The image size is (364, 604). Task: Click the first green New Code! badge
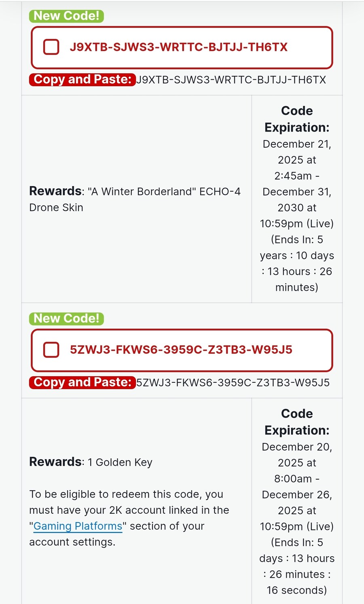[x=66, y=16]
